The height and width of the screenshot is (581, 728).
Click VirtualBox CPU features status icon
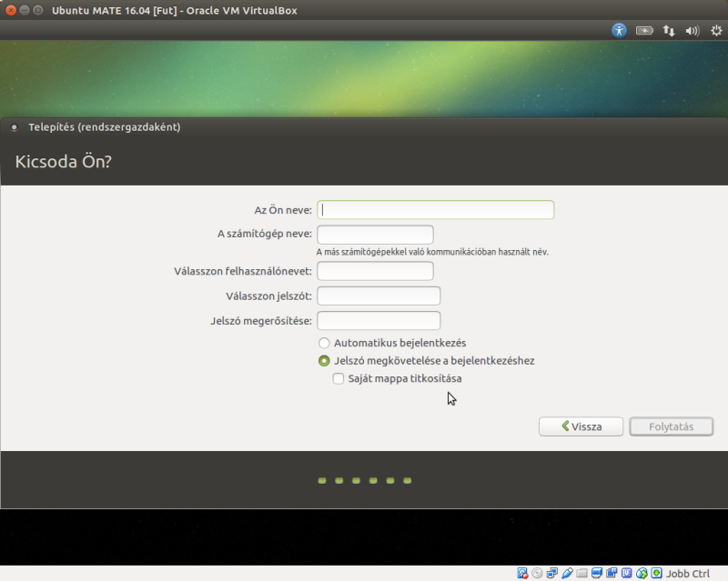click(626, 573)
